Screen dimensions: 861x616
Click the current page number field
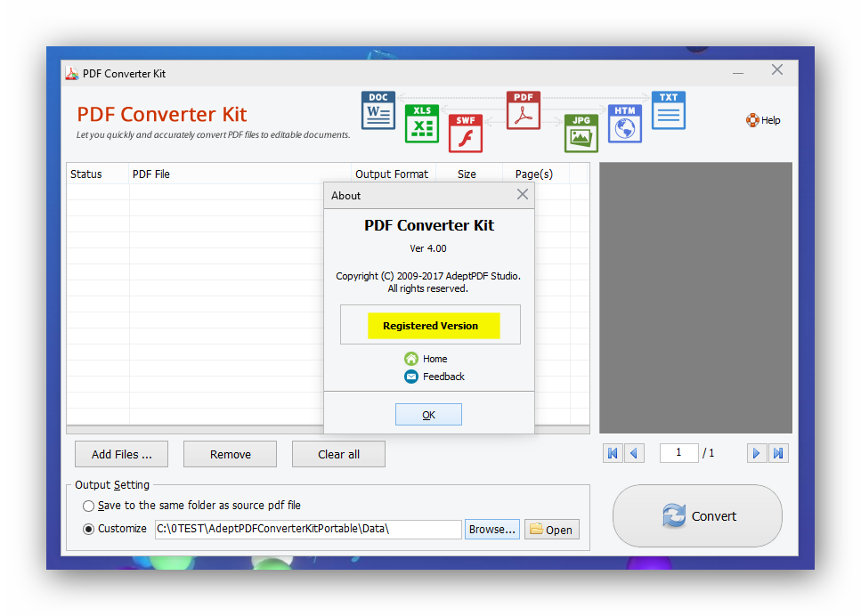(x=679, y=453)
